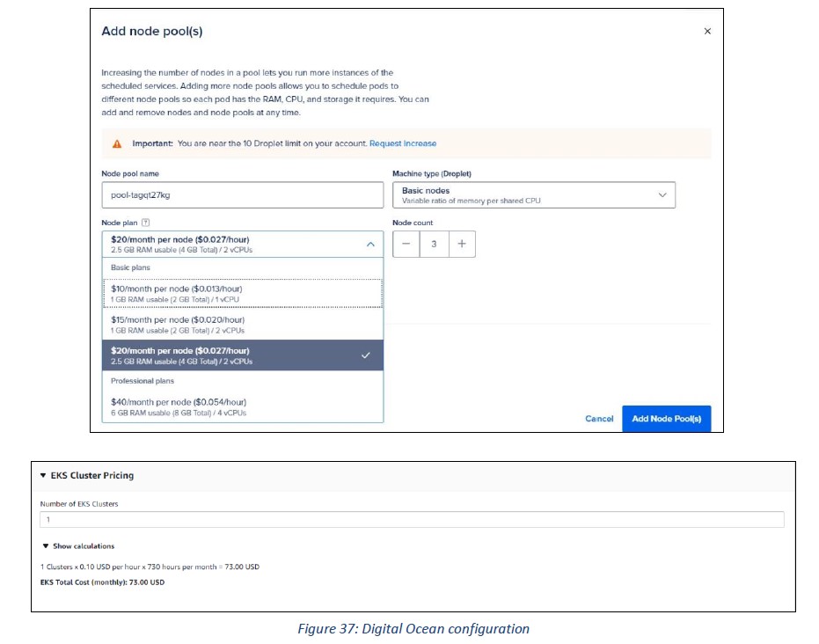The image size is (819, 644).
Task: Click the Figure 37 caption text
Action: [413, 628]
